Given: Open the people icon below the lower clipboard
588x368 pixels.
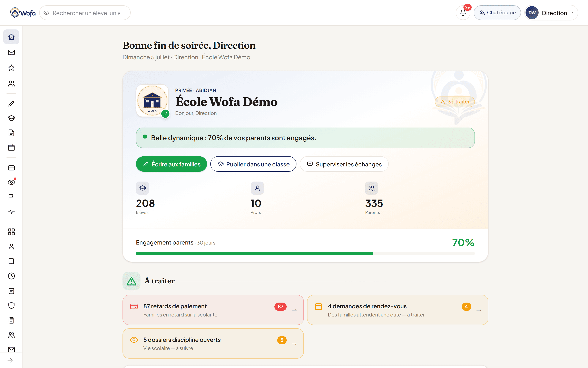Looking at the screenshot, I should tap(11, 335).
